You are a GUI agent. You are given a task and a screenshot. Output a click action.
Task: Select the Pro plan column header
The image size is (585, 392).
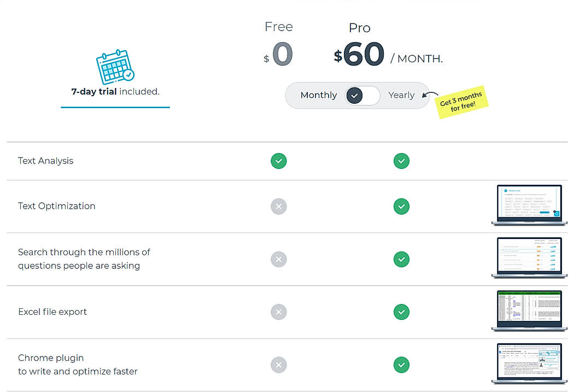359,27
